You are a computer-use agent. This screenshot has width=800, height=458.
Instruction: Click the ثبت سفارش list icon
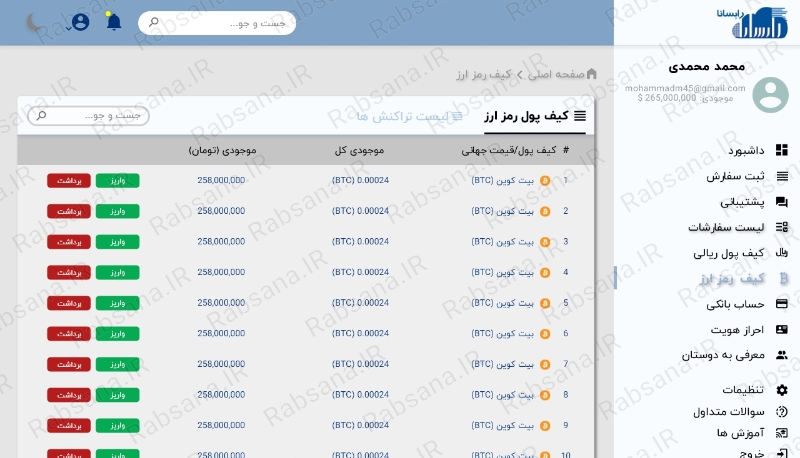pyautogui.click(x=782, y=176)
